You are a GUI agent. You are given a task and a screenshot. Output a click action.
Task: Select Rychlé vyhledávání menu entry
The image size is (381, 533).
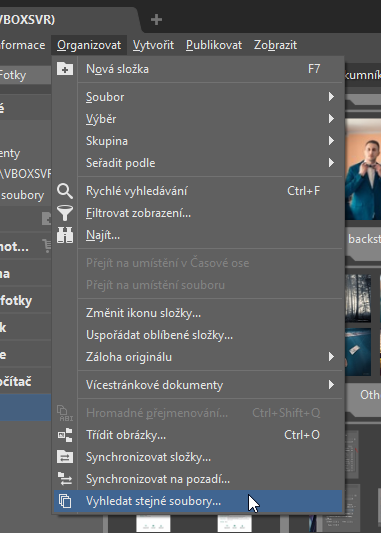198,191
